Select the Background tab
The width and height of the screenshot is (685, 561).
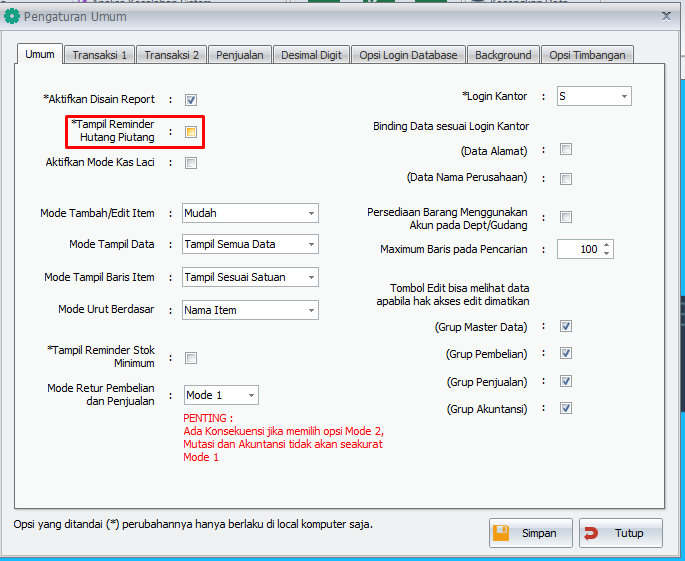[503, 55]
